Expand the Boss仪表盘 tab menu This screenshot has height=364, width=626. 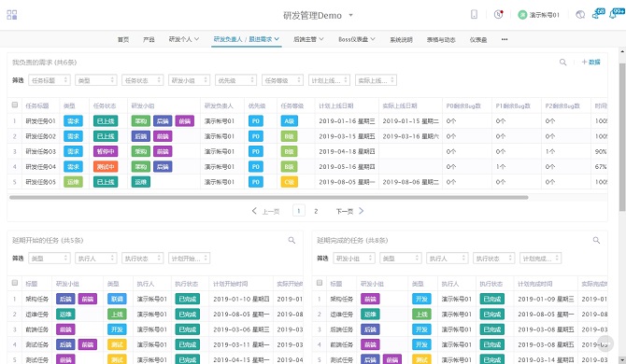[357, 39]
